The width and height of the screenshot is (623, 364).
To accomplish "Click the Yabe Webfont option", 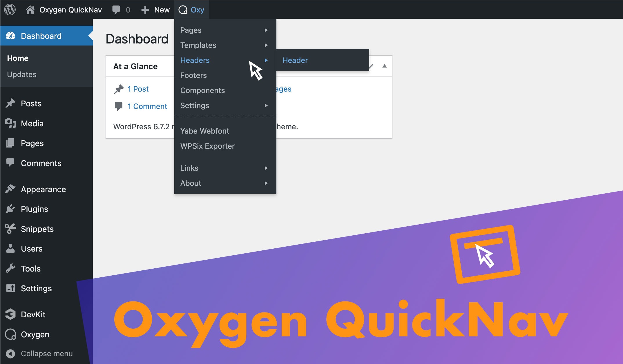I will 204,130.
